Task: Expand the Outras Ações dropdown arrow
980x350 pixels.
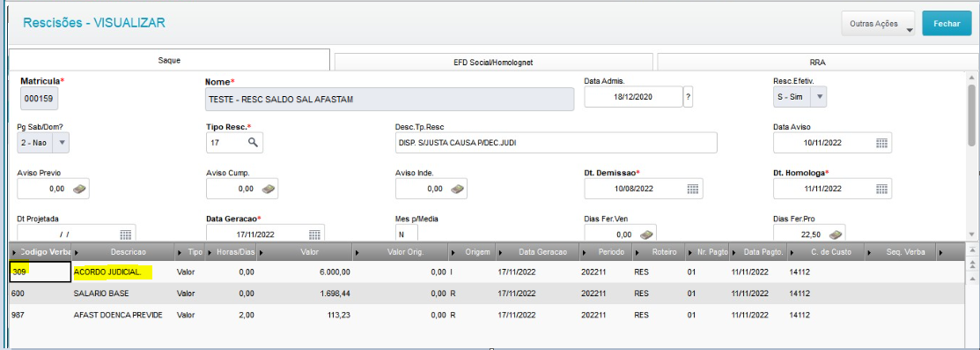Action: pos(909,29)
